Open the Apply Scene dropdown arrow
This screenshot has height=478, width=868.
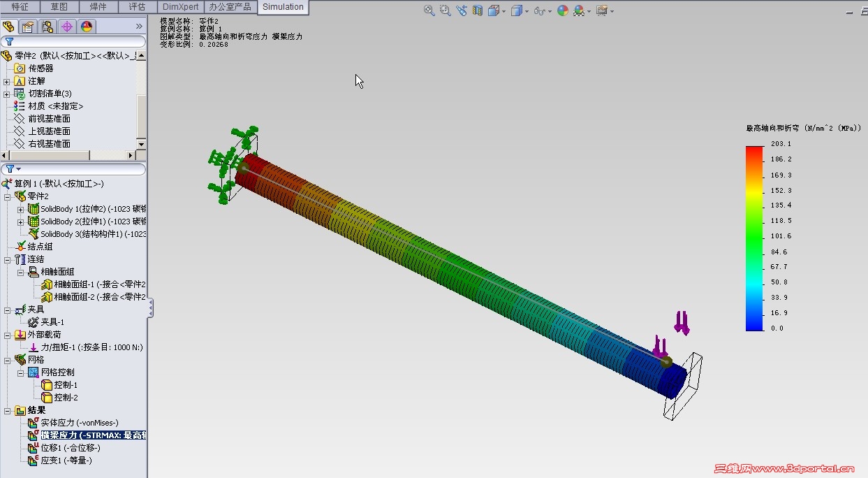(589, 11)
